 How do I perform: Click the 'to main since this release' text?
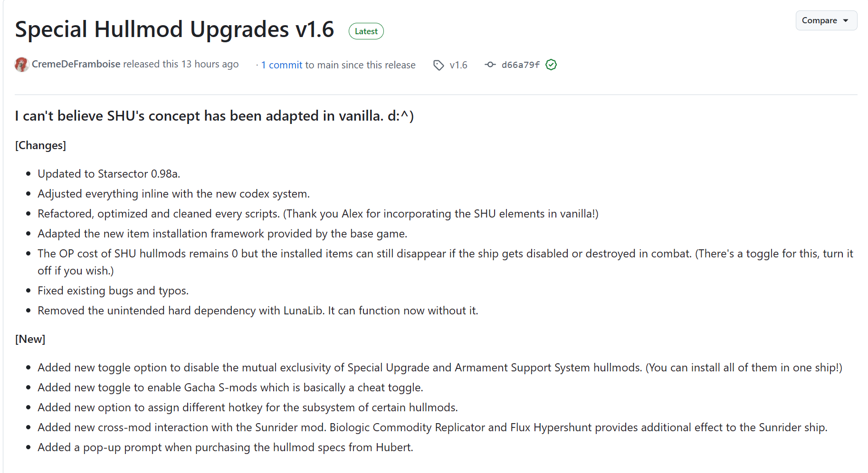(360, 65)
